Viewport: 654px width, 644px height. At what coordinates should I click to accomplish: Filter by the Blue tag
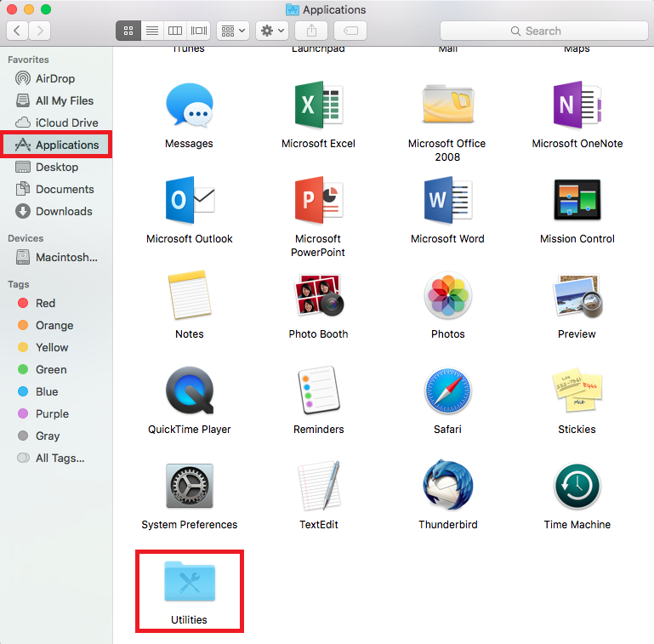tap(56, 391)
